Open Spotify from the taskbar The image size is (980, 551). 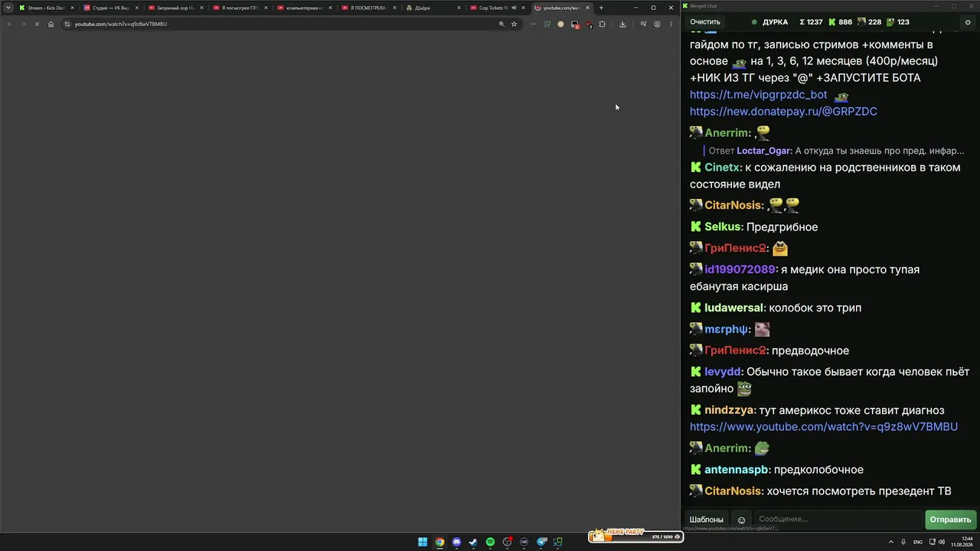pos(490,543)
